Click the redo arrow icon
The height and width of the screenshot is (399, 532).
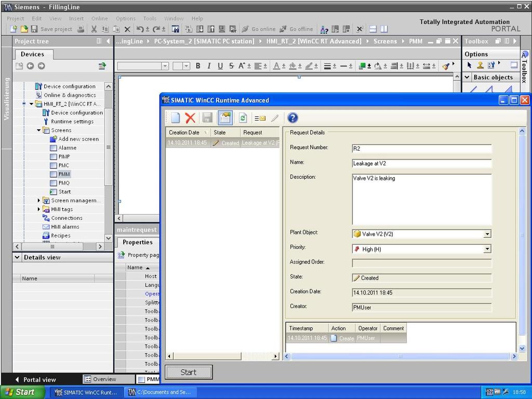156,29
